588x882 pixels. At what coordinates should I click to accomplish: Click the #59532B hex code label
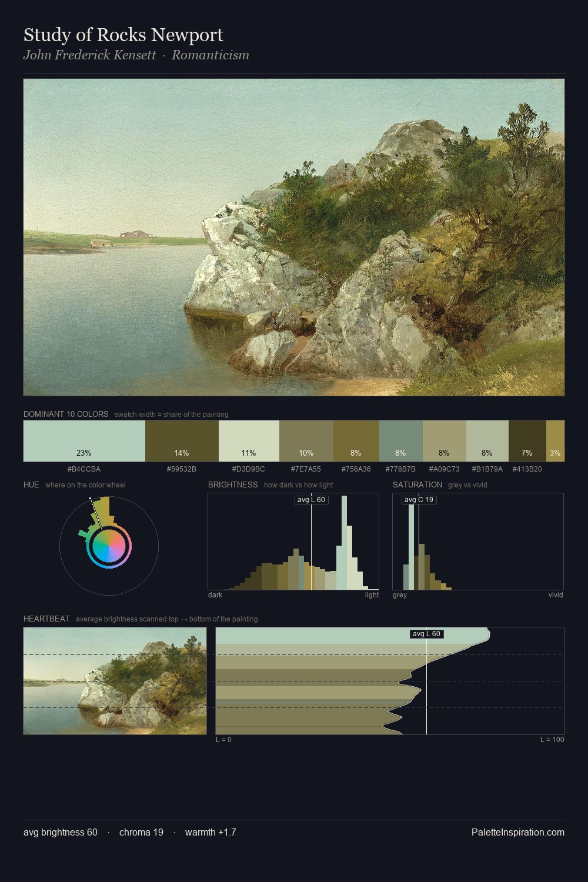[x=182, y=469]
